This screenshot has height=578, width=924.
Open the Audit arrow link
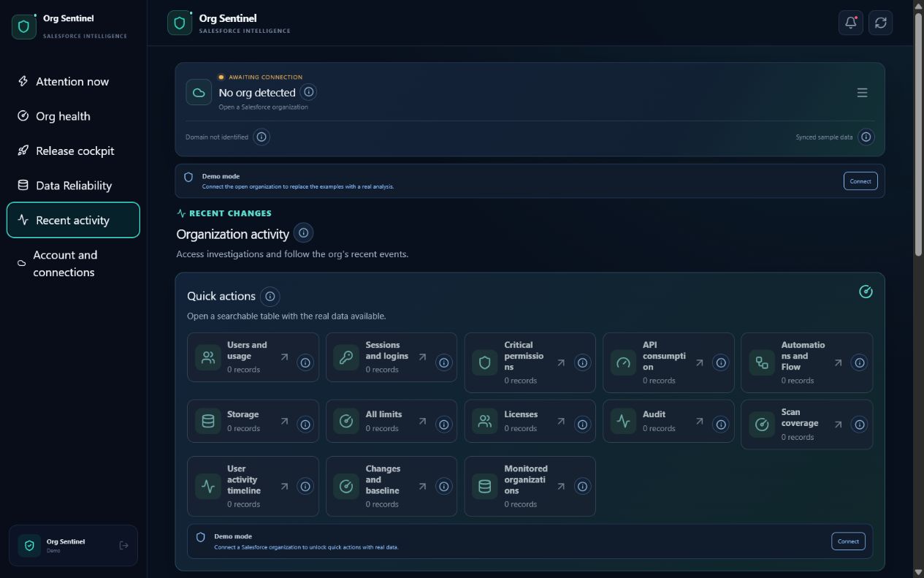pyautogui.click(x=700, y=421)
